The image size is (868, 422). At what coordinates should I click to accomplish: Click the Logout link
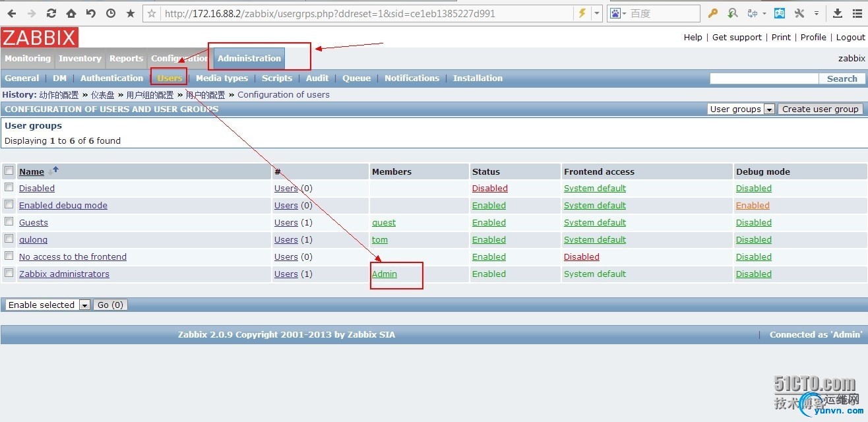tap(851, 37)
